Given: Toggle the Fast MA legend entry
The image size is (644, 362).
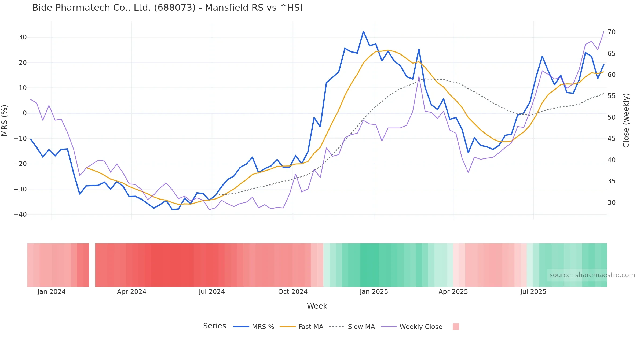Looking at the screenshot, I should 301,327.
